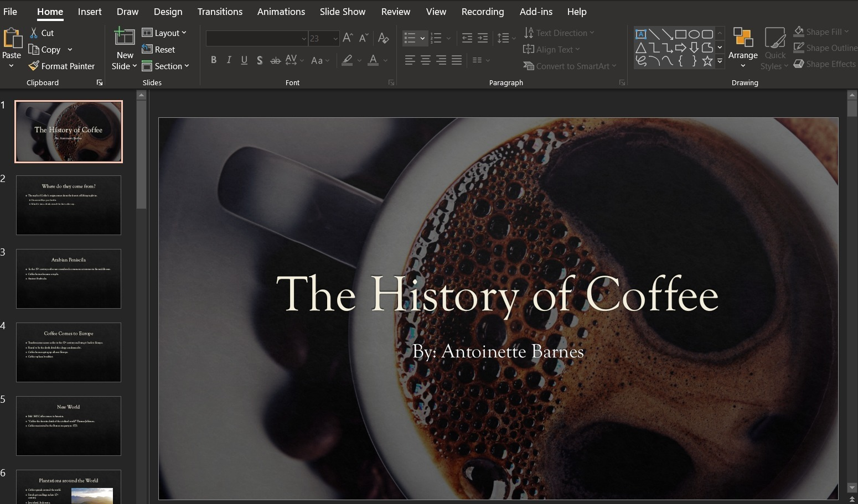Activate the Format Painter brush
Image resolution: width=858 pixels, height=504 pixels.
click(x=61, y=66)
